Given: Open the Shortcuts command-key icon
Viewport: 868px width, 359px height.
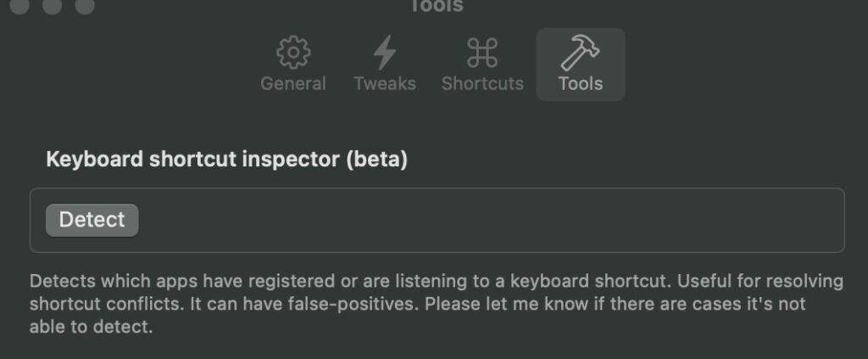Looking at the screenshot, I should click(x=482, y=52).
